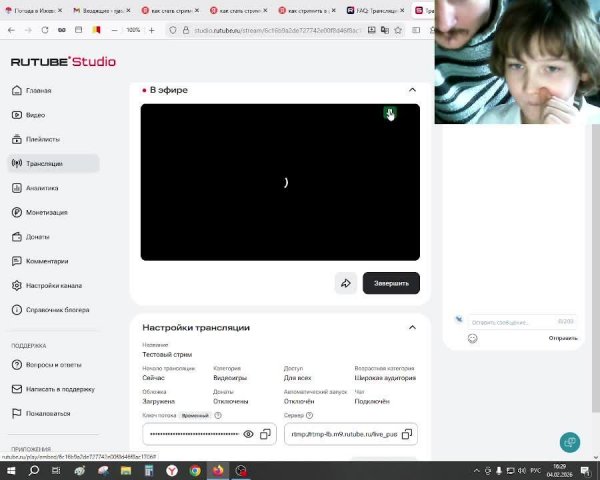Copy the stream key

pyautogui.click(x=265, y=434)
